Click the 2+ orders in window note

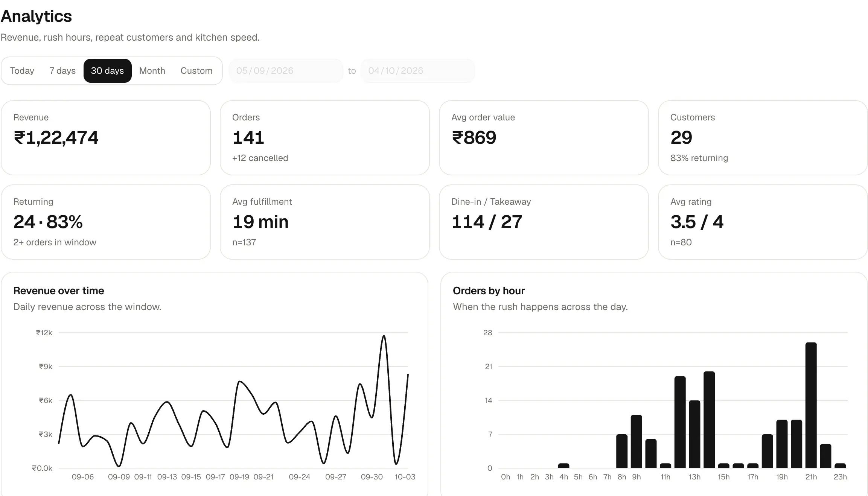click(55, 242)
